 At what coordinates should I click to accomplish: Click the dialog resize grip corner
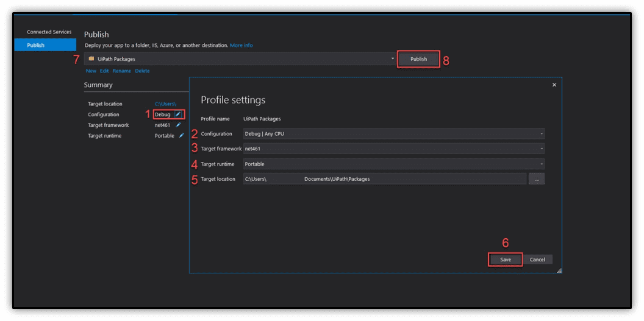click(x=559, y=270)
